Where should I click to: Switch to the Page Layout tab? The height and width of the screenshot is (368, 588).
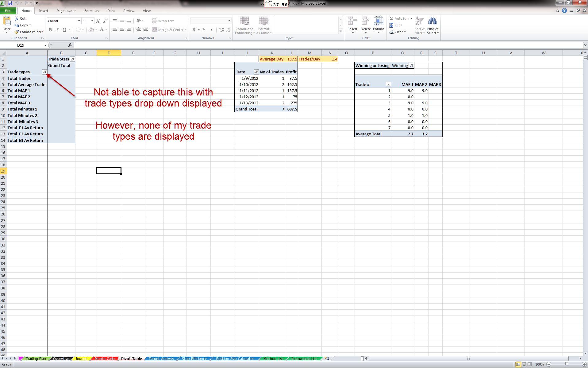tap(66, 11)
